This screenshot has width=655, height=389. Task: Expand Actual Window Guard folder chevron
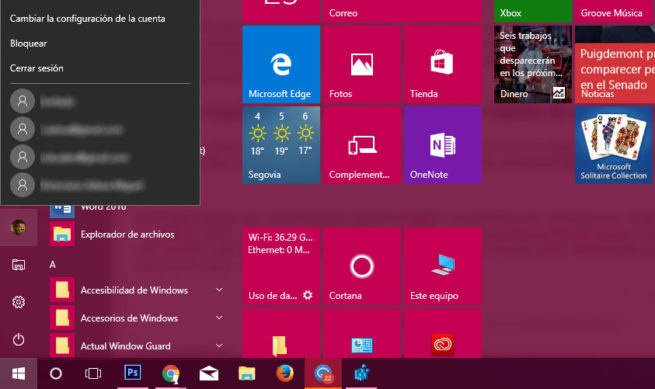pos(219,346)
